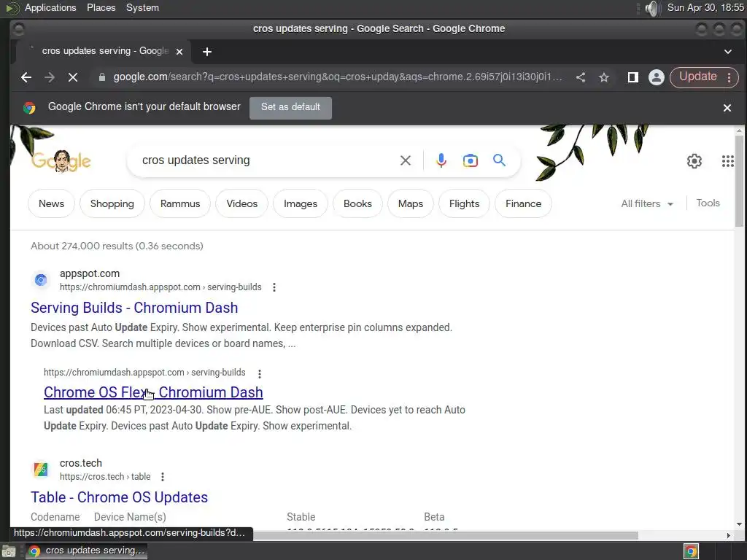Open Chrome's three-dot menu
This screenshot has width=747, height=560.
pyautogui.click(x=729, y=77)
